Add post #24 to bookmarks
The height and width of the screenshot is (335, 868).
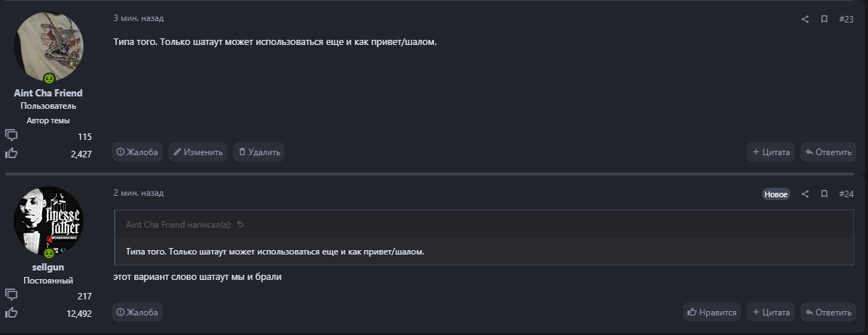coord(824,194)
